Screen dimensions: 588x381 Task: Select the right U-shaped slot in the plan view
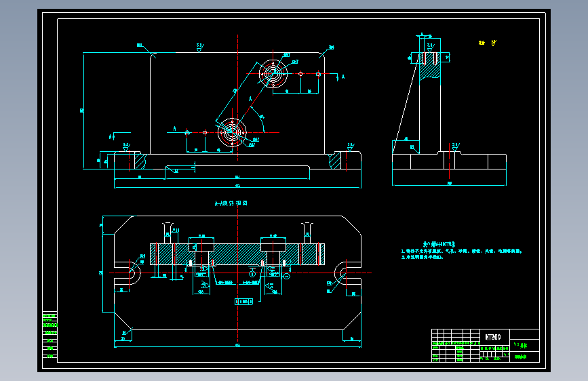[347, 273]
